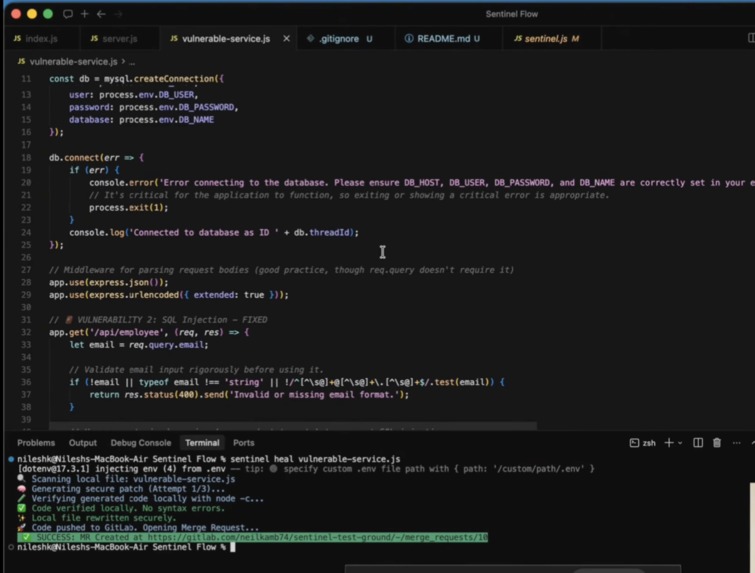Viewport: 755px width, 573px height.
Task: Kill terminal with the trash icon
Action: 717,443
